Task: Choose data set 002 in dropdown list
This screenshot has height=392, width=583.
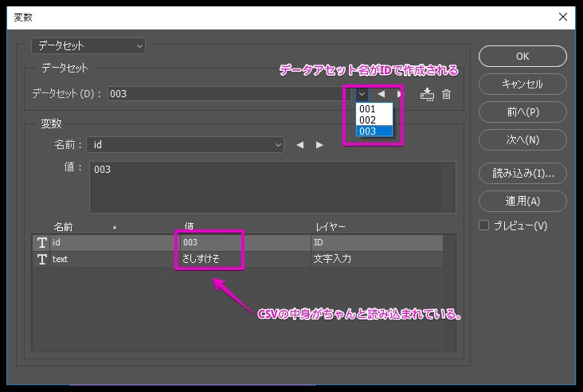Action: click(367, 120)
